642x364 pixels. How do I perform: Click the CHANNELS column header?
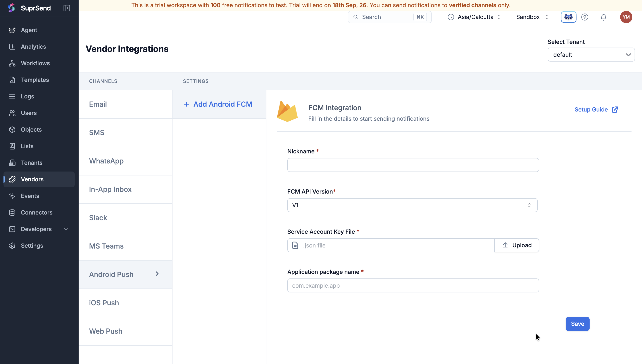coord(103,81)
